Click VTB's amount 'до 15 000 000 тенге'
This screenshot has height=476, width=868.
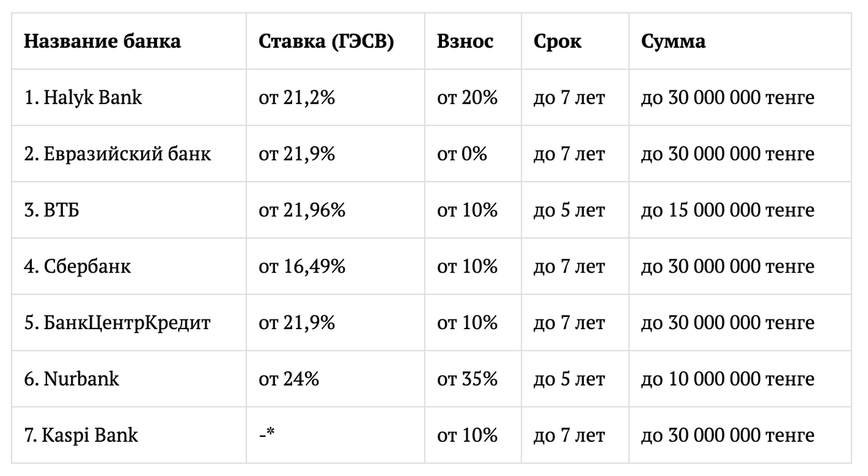(727, 211)
